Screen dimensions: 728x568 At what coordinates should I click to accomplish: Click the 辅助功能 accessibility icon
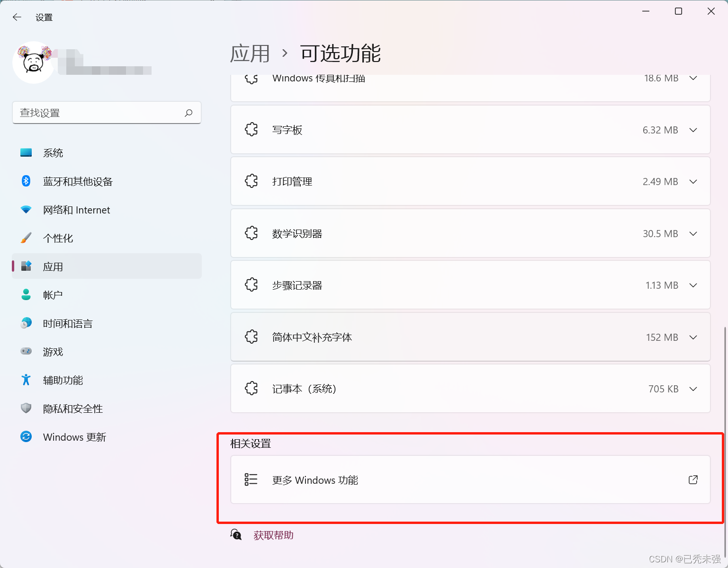26,380
